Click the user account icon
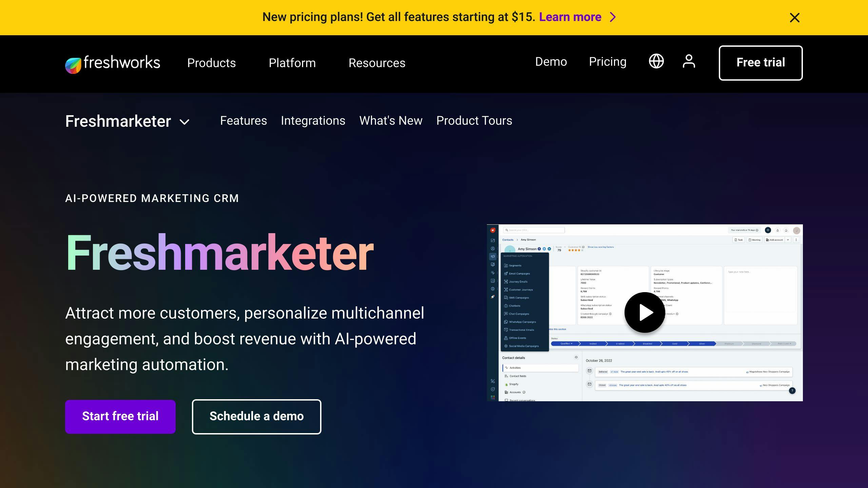The image size is (868, 488). 689,61
